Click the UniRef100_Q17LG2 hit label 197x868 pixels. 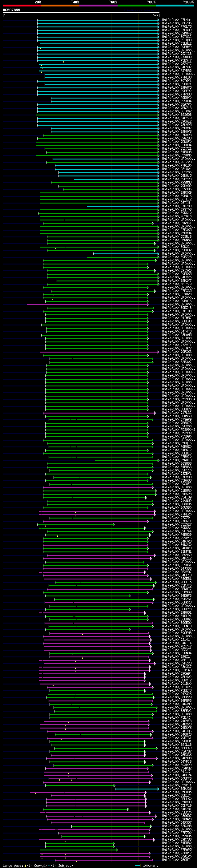[177, 413]
